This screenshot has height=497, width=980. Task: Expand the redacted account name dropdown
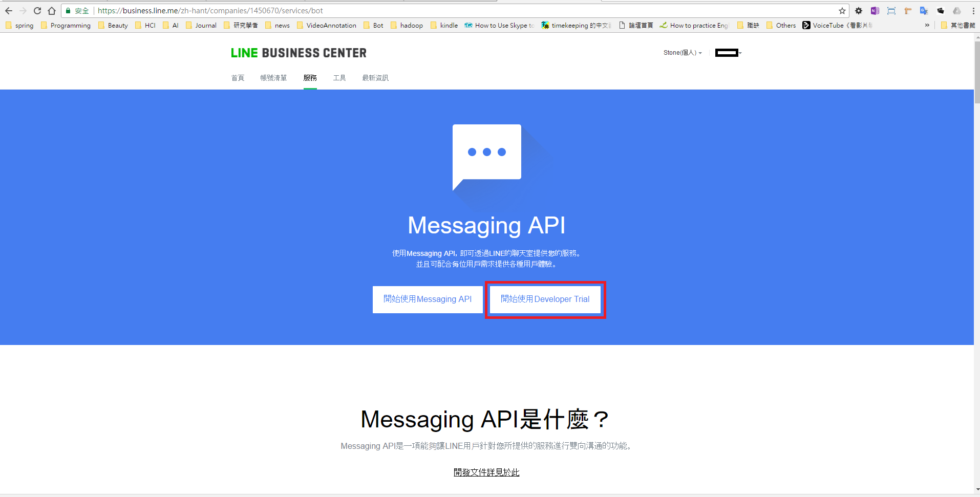tap(728, 53)
